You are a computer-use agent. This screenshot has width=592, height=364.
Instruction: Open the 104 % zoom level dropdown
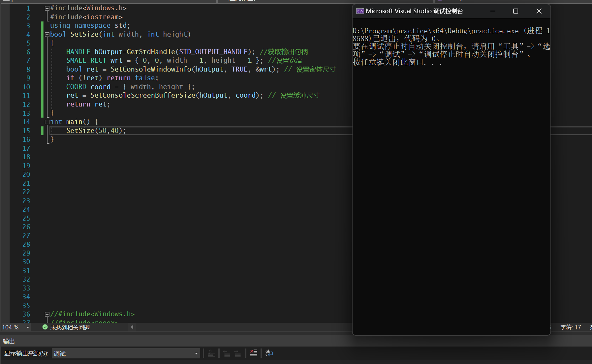[x=28, y=327]
